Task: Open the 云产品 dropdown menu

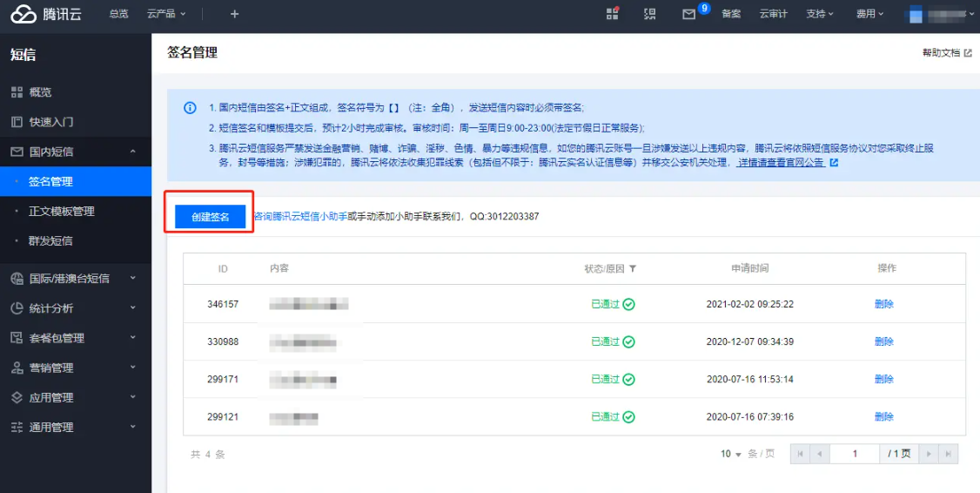Action: 166,14
